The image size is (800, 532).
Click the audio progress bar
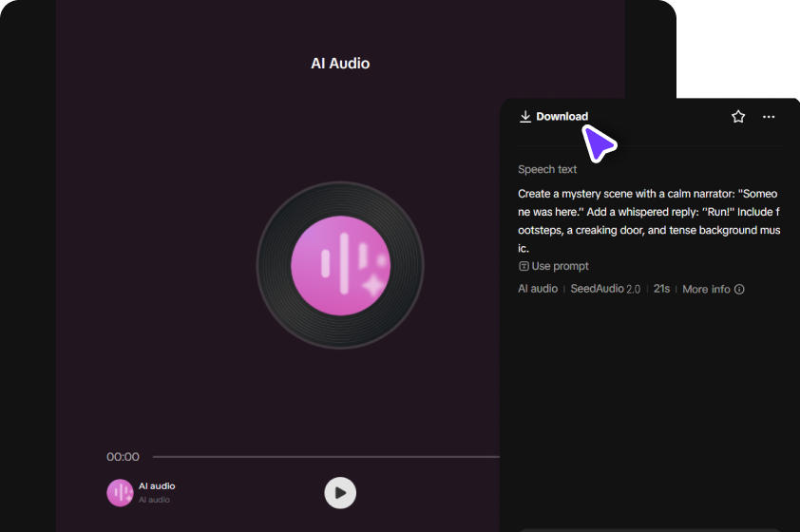(326, 457)
